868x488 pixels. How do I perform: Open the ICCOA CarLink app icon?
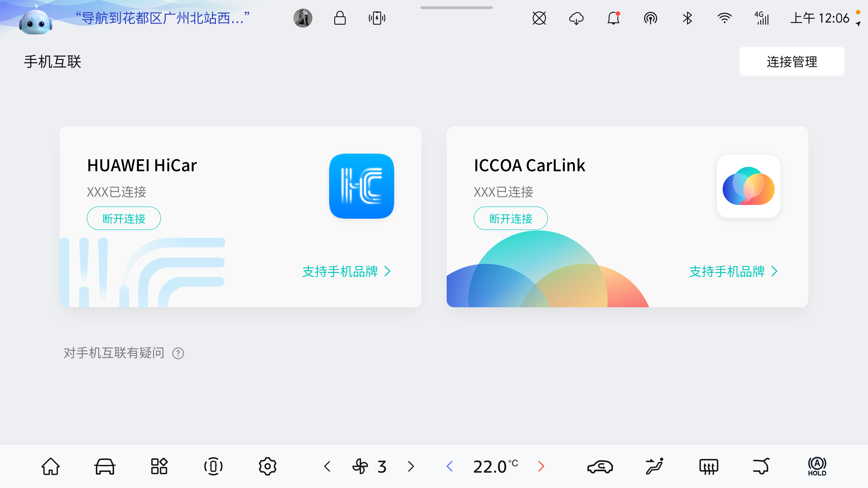tap(748, 186)
